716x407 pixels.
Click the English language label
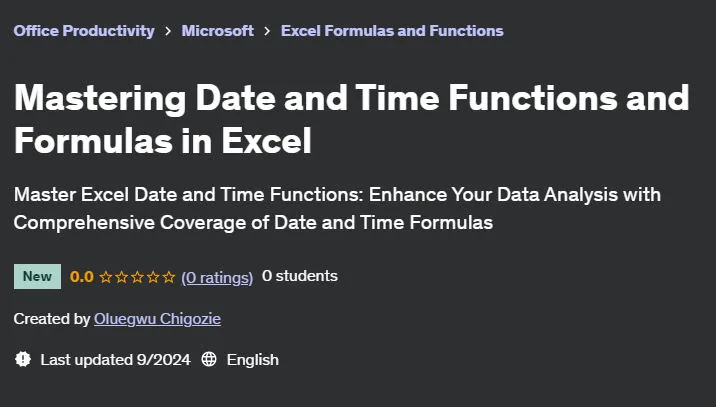pyautogui.click(x=253, y=360)
